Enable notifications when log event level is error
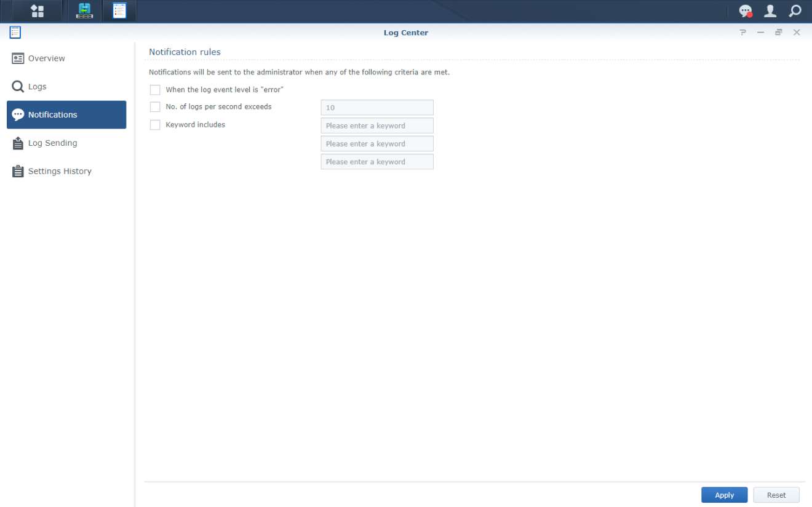Screen dimensions: 812x507 [154, 89]
